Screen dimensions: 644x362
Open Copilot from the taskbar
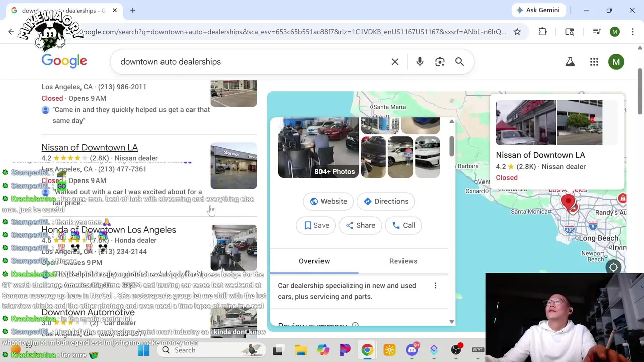coord(323,350)
